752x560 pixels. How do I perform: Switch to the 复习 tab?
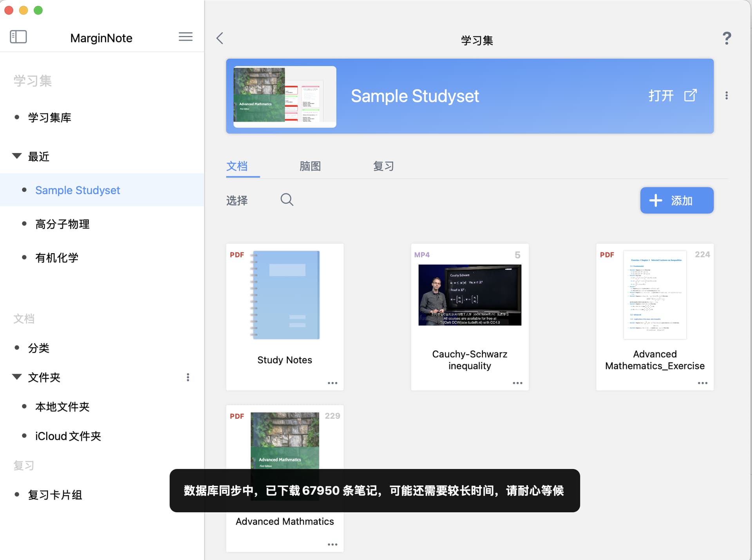383,166
